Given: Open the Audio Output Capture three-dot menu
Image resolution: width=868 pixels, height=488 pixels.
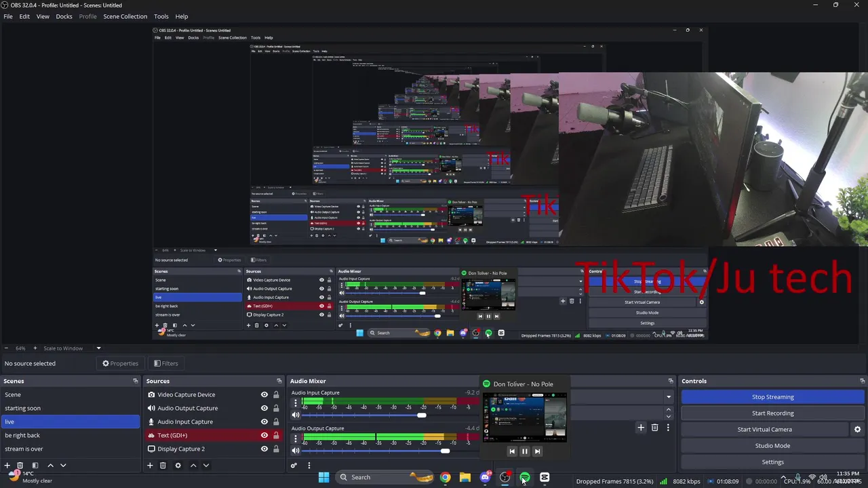Looking at the screenshot, I should [295, 439].
